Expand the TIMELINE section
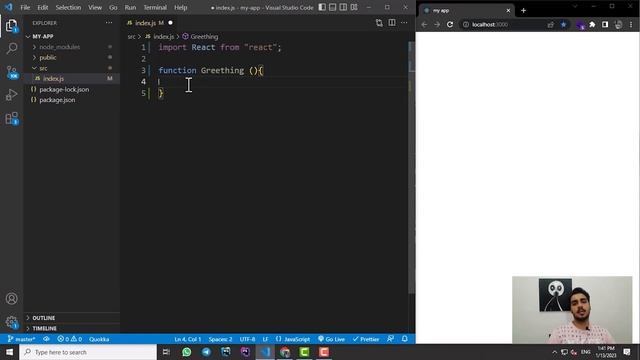The width and height of the screenshot is (640, 360). tap(71, 329)
